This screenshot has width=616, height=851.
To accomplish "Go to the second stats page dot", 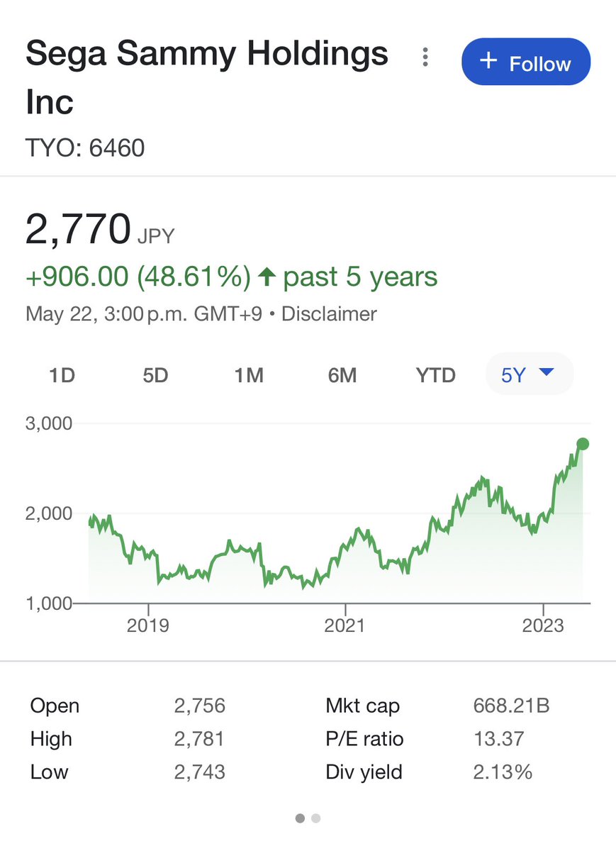I will pyautogui.click(x=316, y=818).
